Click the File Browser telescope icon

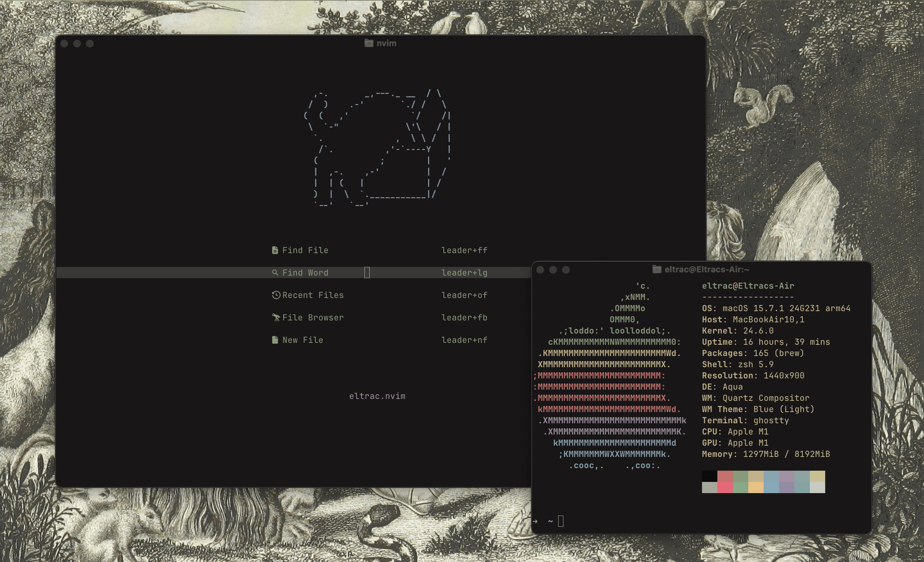[x=276, y=318]
